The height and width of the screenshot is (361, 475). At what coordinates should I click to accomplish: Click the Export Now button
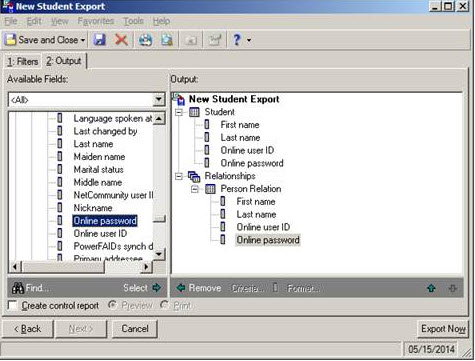(443, 329)
